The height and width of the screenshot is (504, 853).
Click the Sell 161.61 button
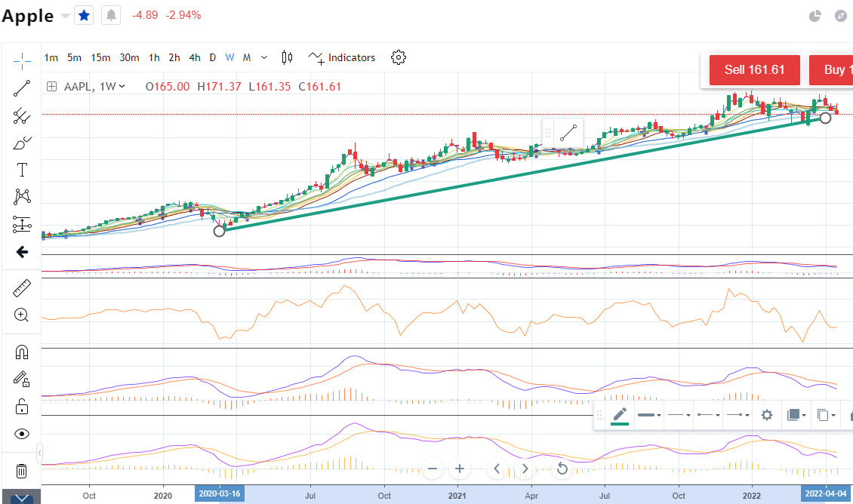[754, 70]
